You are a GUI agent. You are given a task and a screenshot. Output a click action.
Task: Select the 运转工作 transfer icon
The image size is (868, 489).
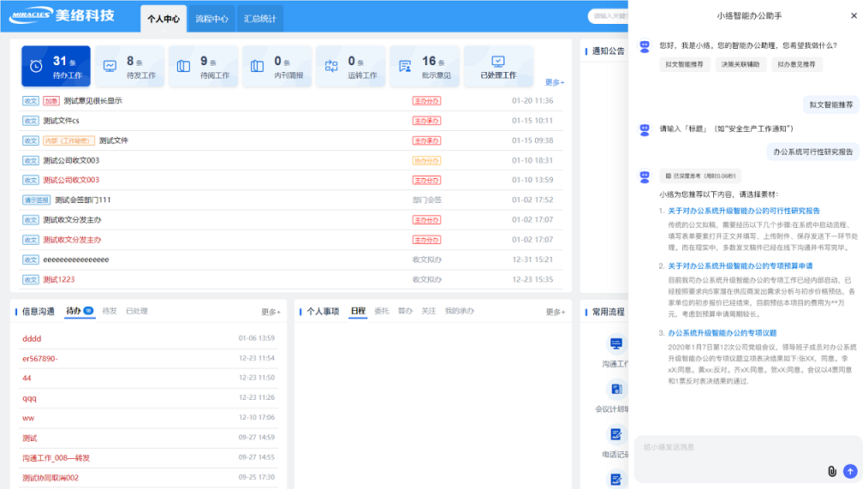pyautogui.click(x=331, y=67)
